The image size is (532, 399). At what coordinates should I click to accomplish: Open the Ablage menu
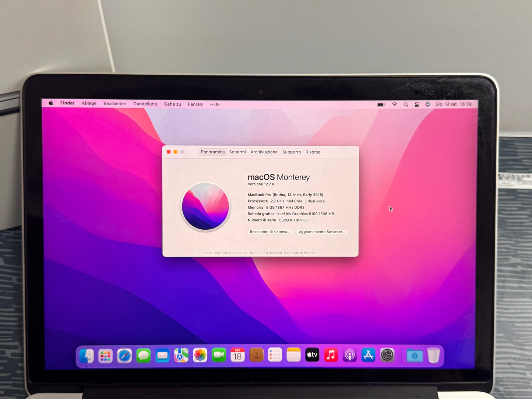point(89,103)
